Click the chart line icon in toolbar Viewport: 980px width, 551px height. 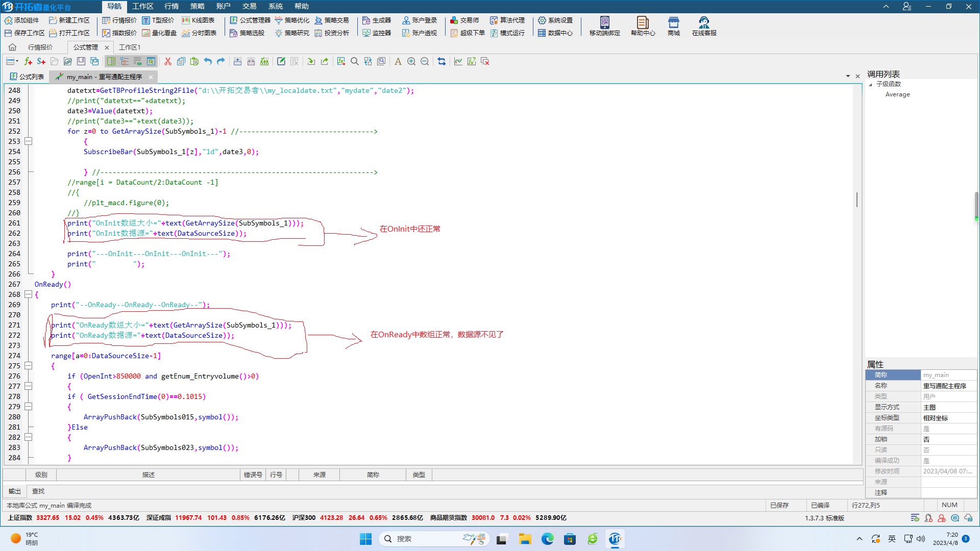point(458,61)
